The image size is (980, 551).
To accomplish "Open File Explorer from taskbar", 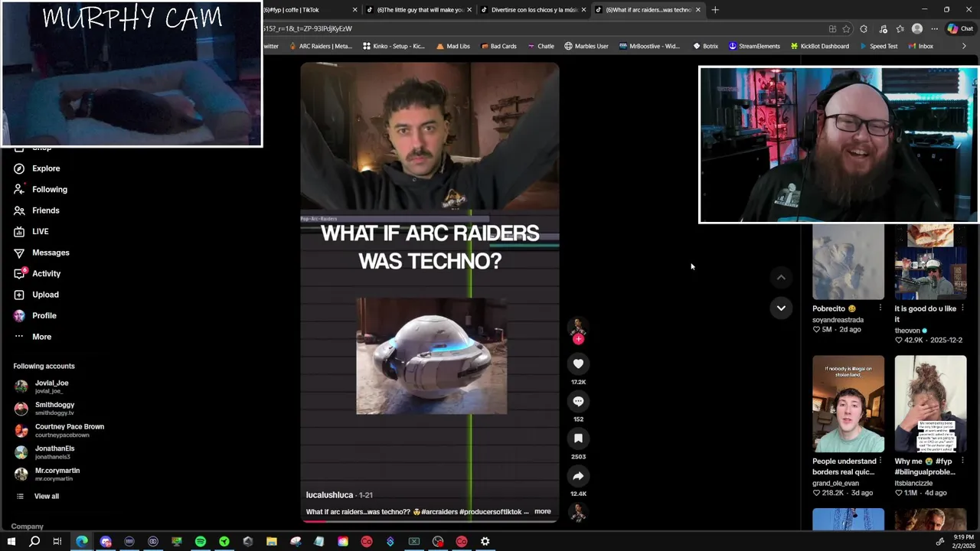I will [272, 541].
